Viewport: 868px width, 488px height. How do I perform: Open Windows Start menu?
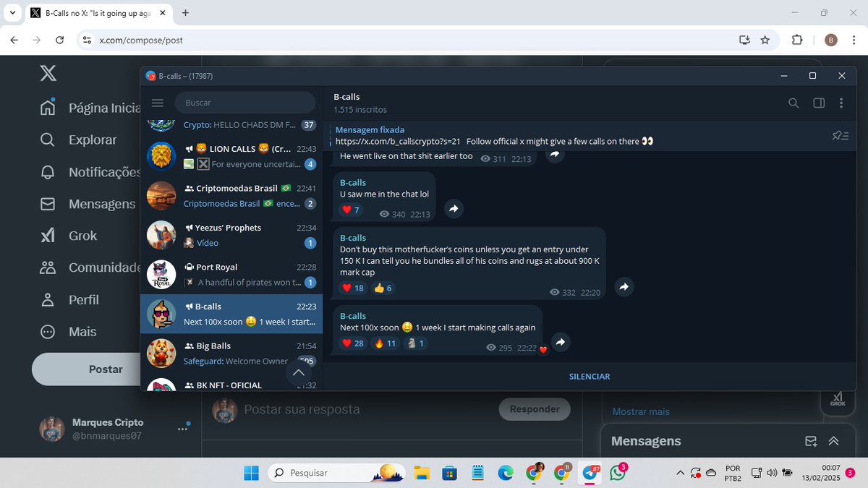[x=251, y=473]
